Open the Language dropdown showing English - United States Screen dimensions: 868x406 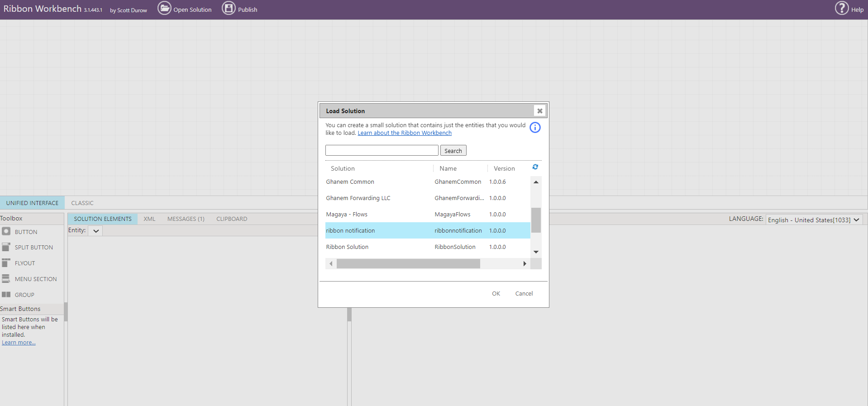point(813,220)
